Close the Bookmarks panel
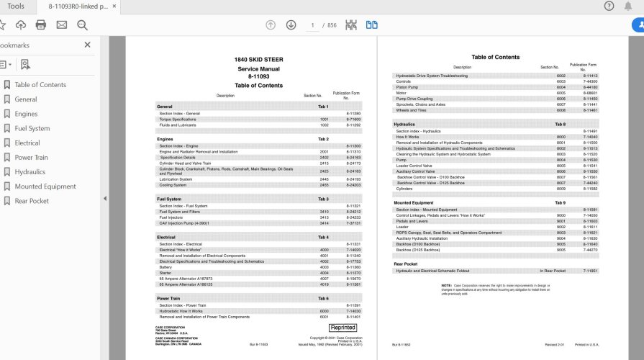Screen dimensions: 644x360 (88, 45)
